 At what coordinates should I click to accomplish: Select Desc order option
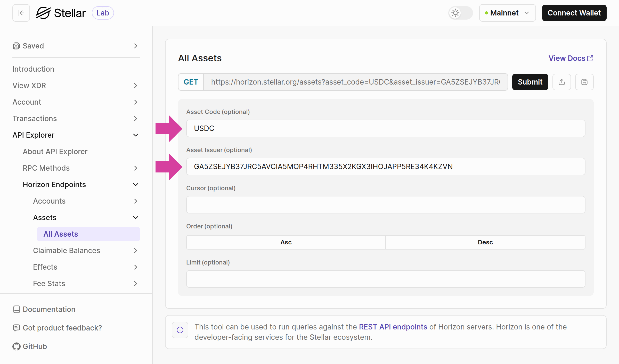tap(485, 242)
